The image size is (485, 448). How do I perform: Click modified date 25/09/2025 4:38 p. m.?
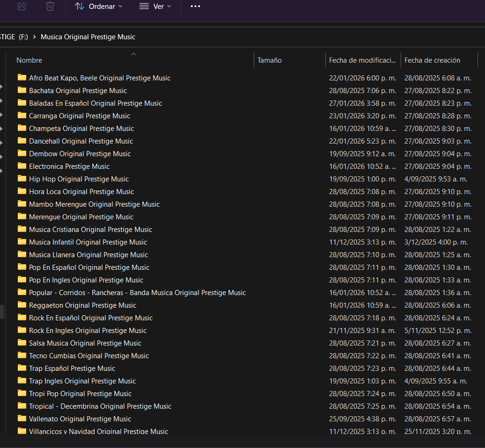[x=362, y=419]
